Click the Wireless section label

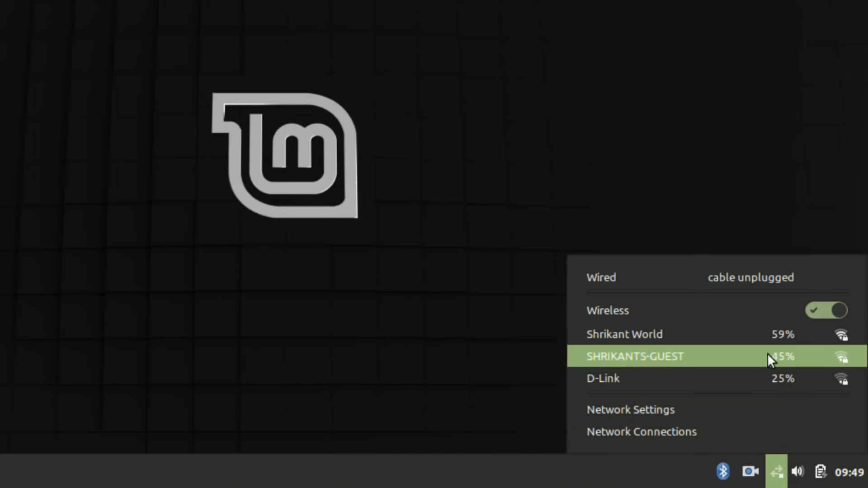click(x=607, y=310)
